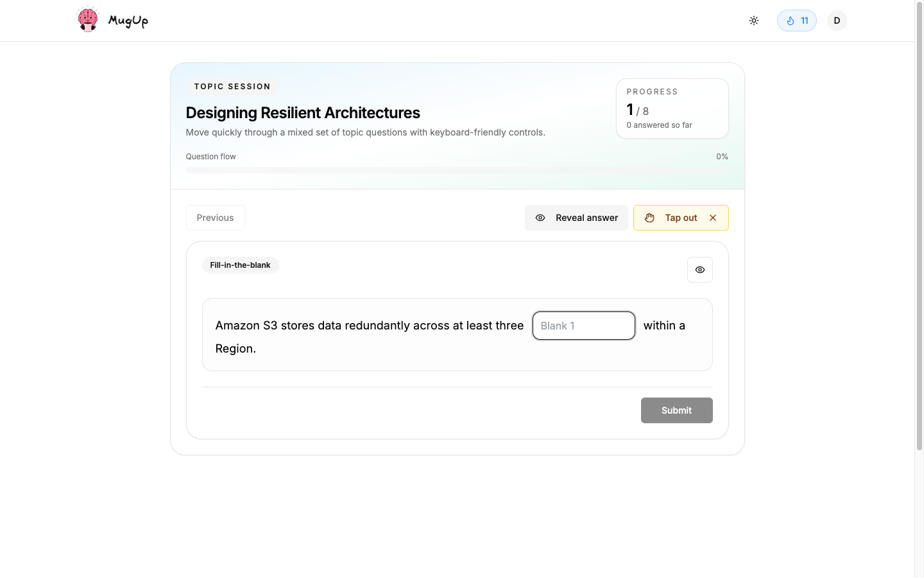Click the 0% progress value
The image size is (924, 578).
tap(722, 157)
